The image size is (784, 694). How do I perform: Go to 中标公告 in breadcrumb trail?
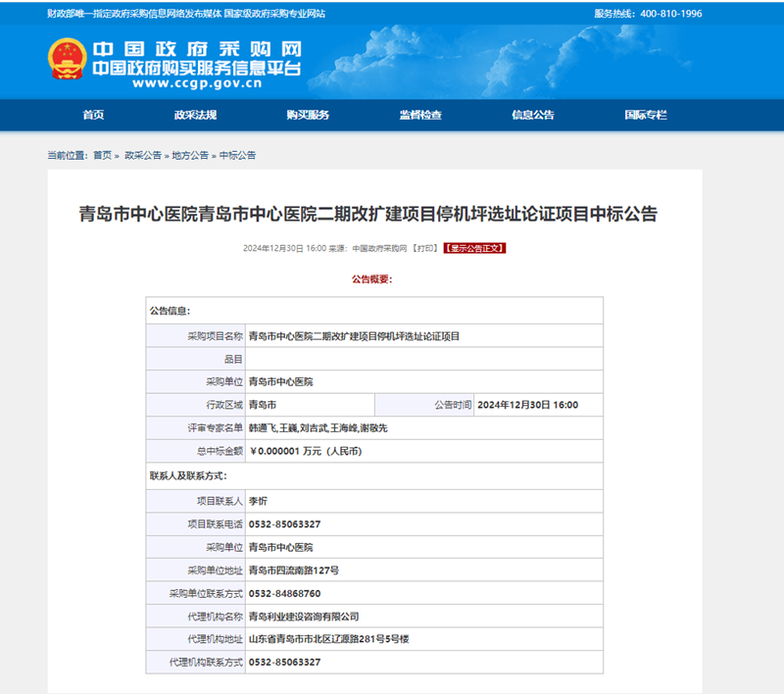click(237, 156)
